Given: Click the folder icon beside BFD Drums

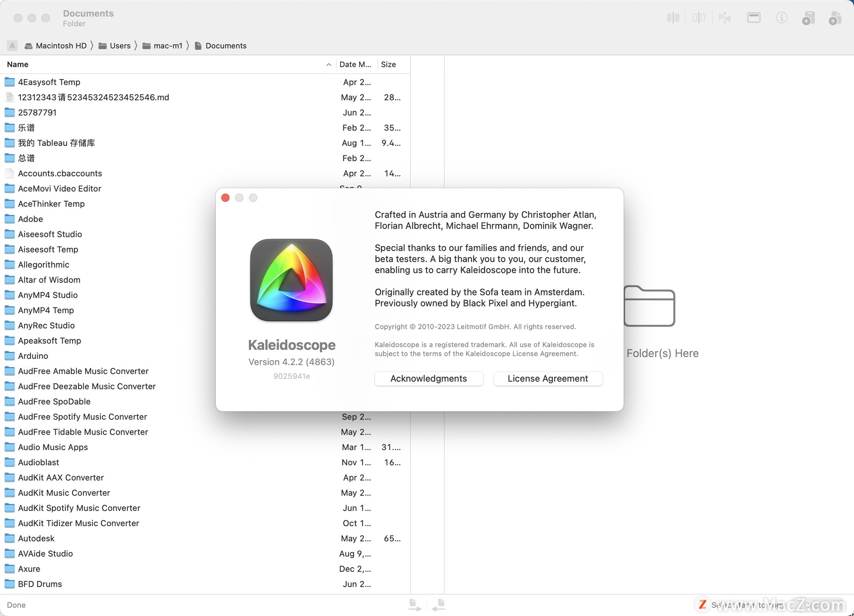Looking at the screenshot, I should (x=10, y=584).
